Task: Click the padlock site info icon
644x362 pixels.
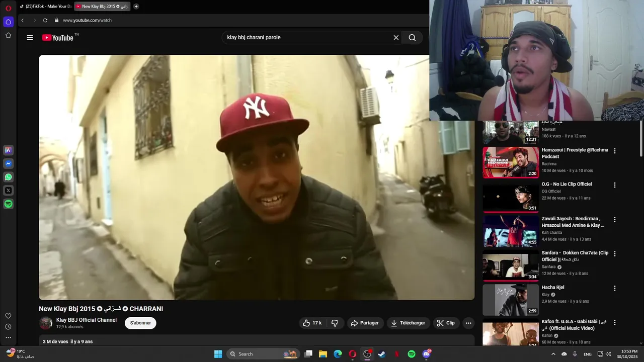Action: click(57, 20)
